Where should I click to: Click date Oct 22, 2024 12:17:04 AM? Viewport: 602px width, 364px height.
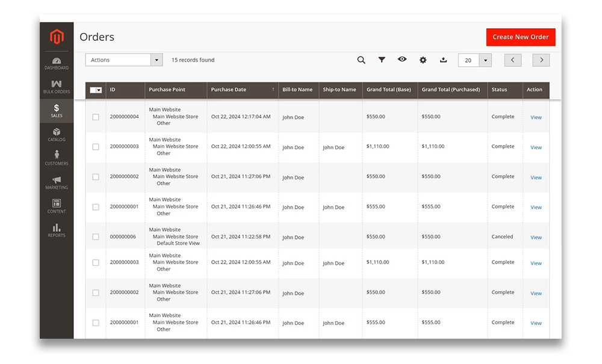(x=241, y=117)
